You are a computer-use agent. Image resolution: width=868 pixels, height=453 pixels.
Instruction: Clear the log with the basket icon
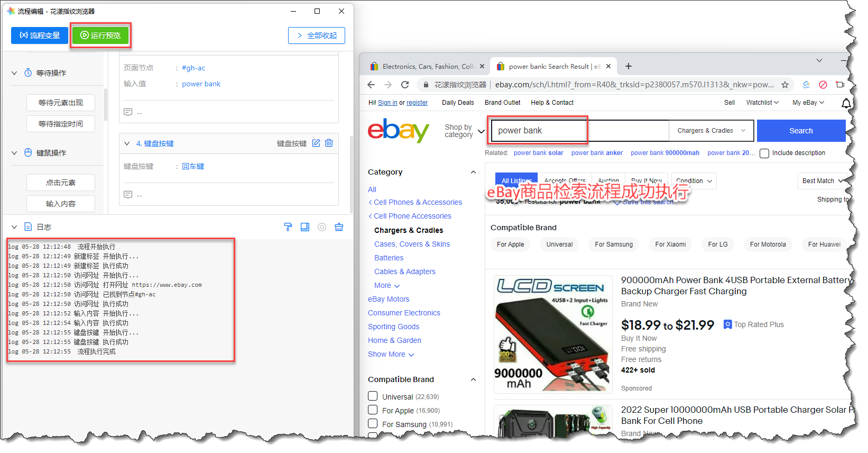pyautogui.click(x=339, y=227)
